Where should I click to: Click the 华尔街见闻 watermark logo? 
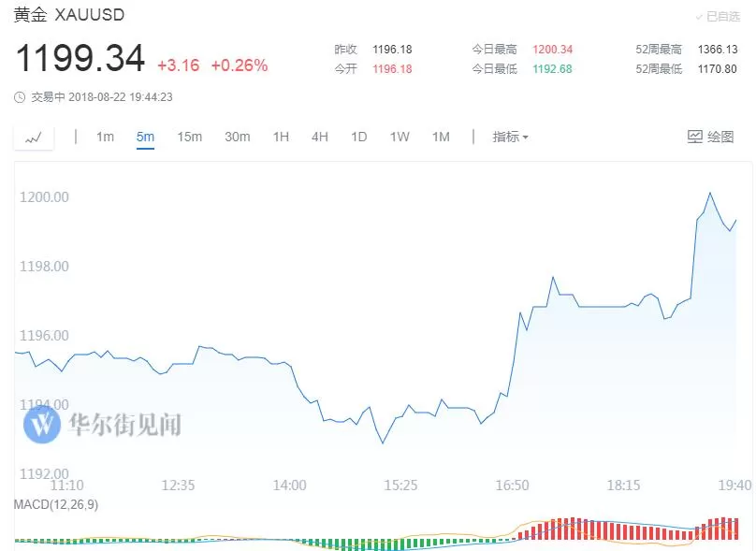click(x=42, y=424)
